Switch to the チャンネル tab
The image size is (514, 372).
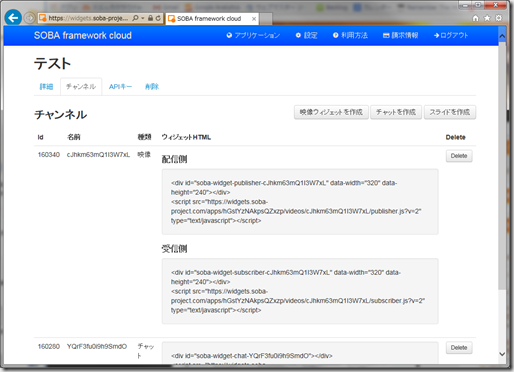tap(81, 87)
